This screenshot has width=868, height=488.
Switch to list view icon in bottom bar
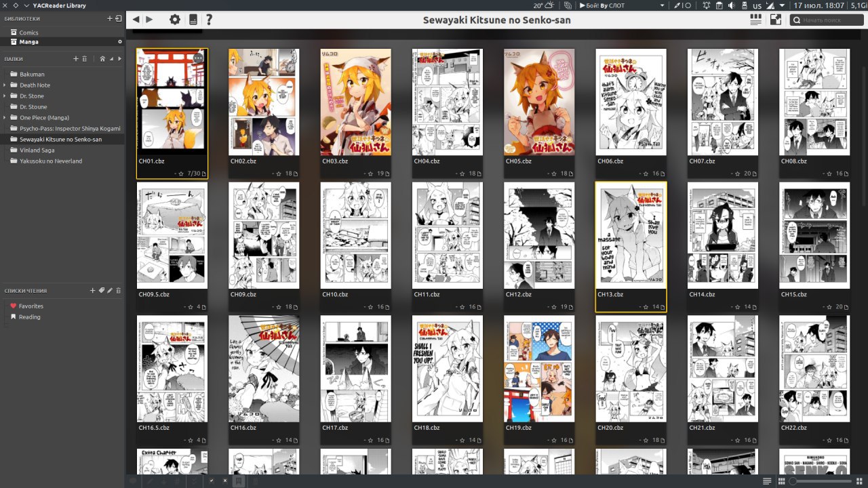(x=767, y=481)
